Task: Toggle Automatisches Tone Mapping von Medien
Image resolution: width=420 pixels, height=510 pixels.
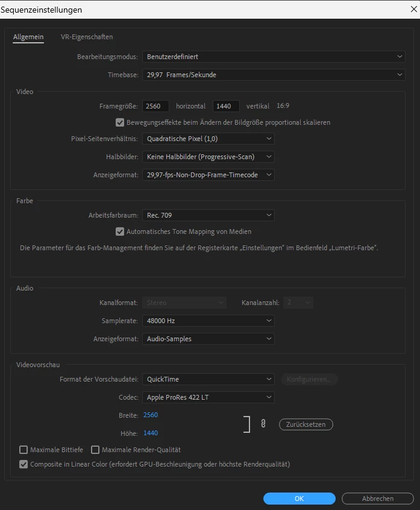Action: click(x=120, y=231)
